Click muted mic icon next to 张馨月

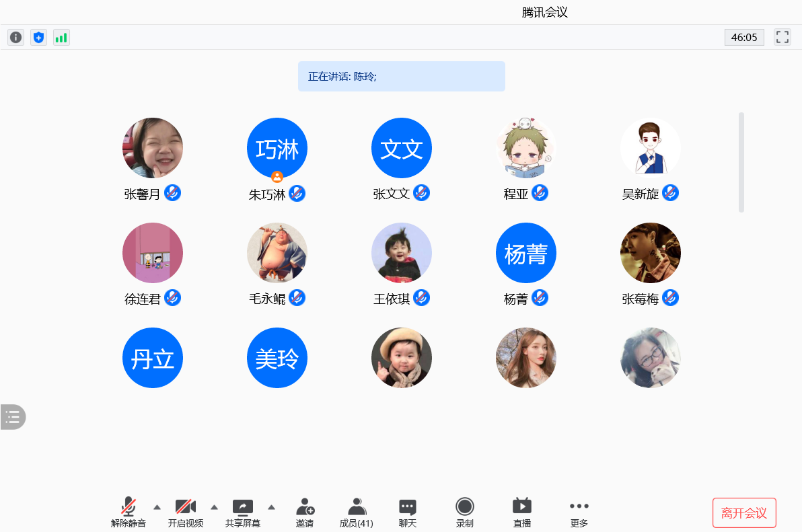click(x=173, y=193)
